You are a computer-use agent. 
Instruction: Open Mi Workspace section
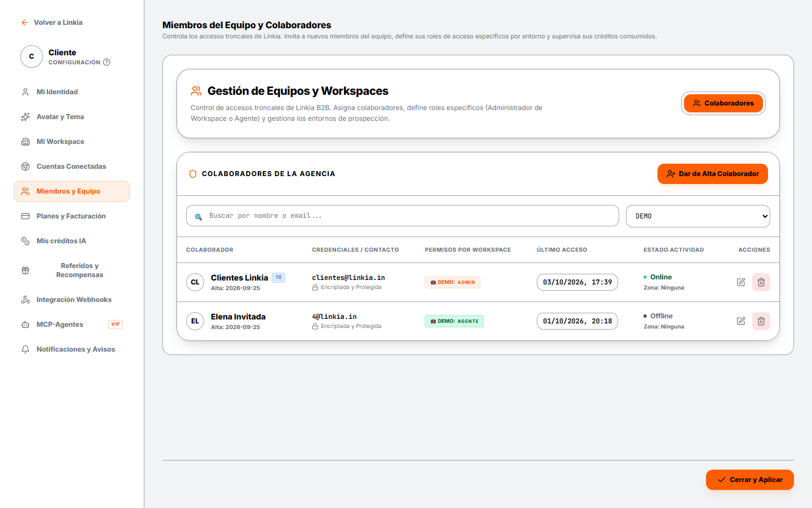click(72, 142)
